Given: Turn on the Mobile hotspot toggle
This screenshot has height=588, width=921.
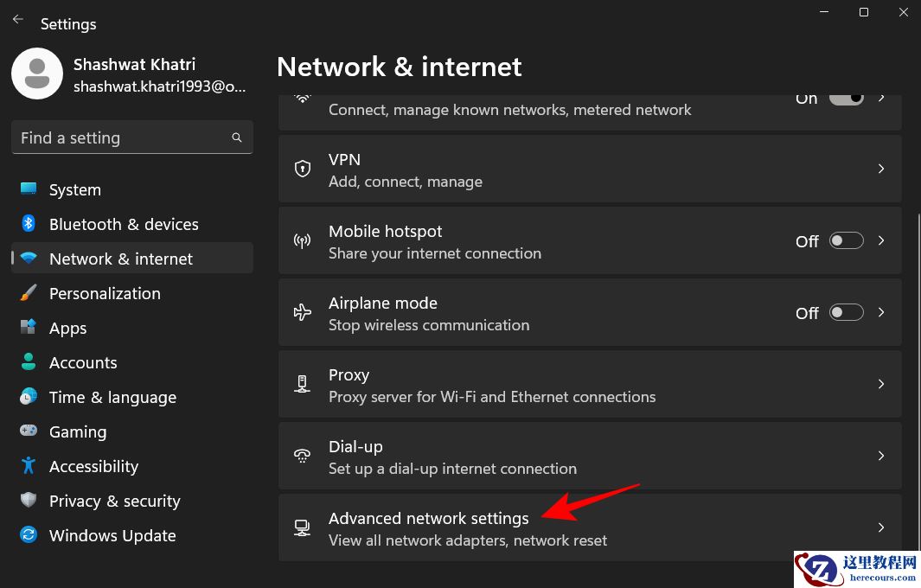Looking at the screenshot, I should click(x=846, y=241).
